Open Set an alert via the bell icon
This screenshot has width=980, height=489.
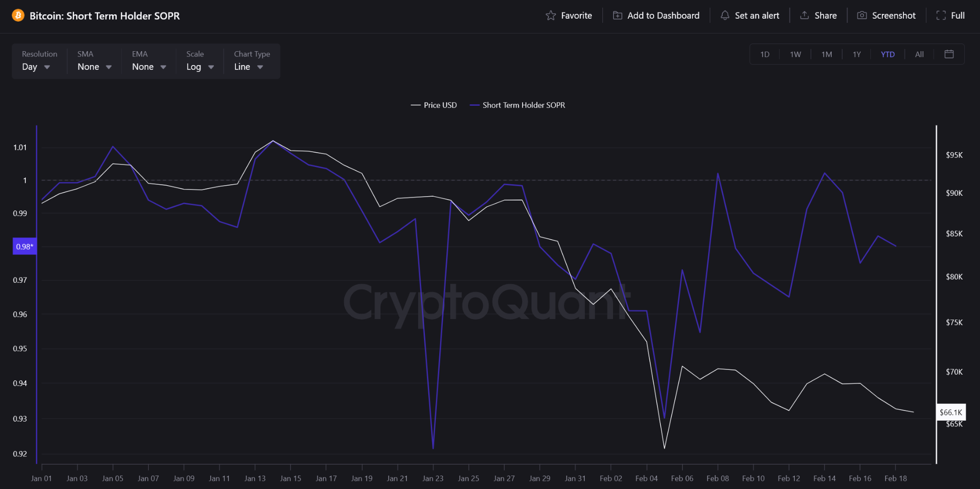pyautogui.click(x=725, y=15)
